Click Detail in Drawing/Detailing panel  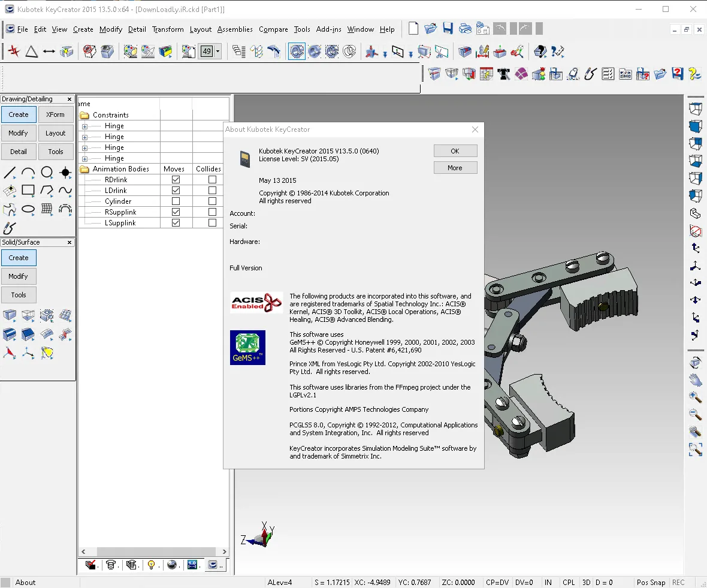point(19,152)
